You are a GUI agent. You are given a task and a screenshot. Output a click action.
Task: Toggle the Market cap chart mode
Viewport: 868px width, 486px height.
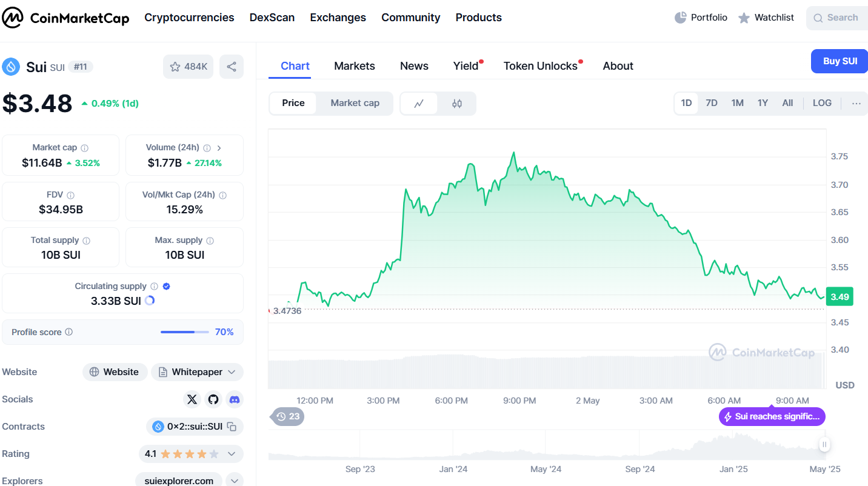coord(355,103)
